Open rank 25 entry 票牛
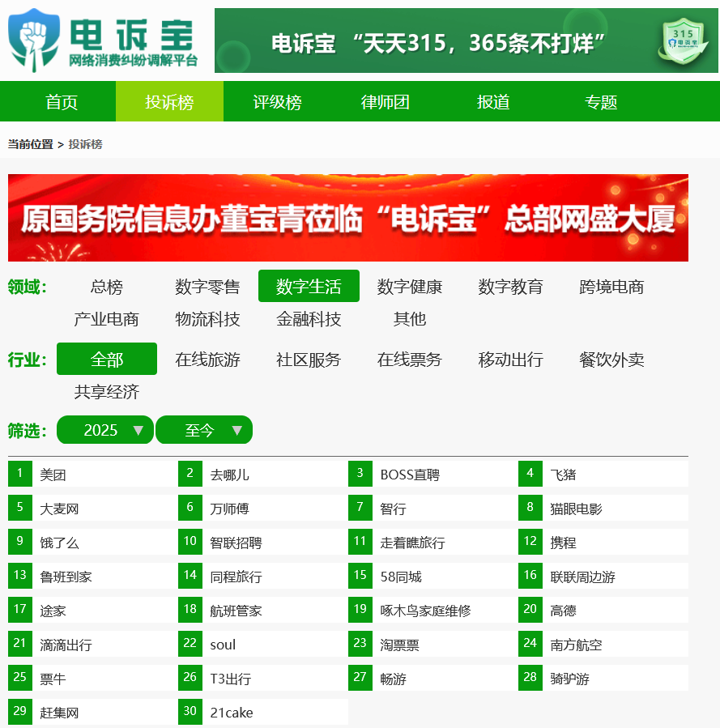Image resolution: width=720 pixels, height=728 pixels. click(93, 678)
